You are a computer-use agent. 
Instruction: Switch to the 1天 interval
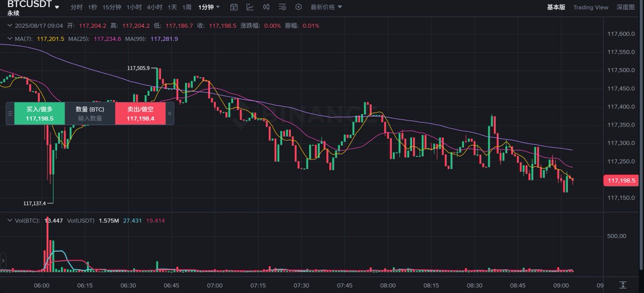[172, 7]
